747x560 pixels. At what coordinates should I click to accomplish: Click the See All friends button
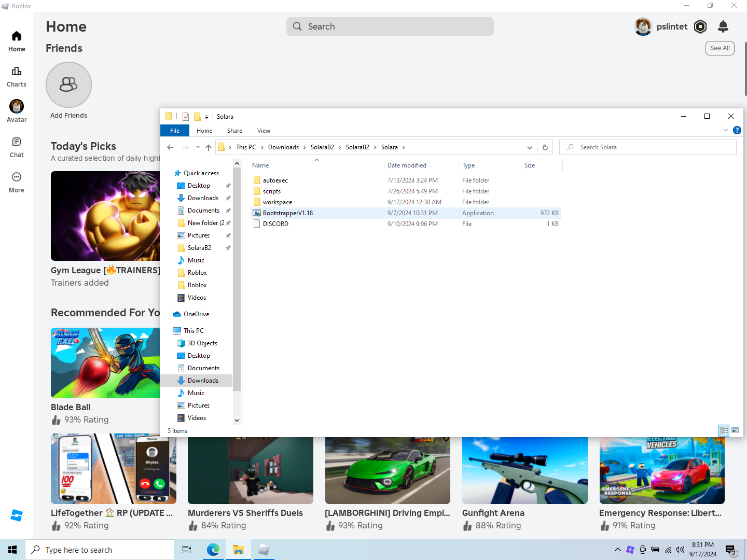pyautogui.click(x=720, y=48)
